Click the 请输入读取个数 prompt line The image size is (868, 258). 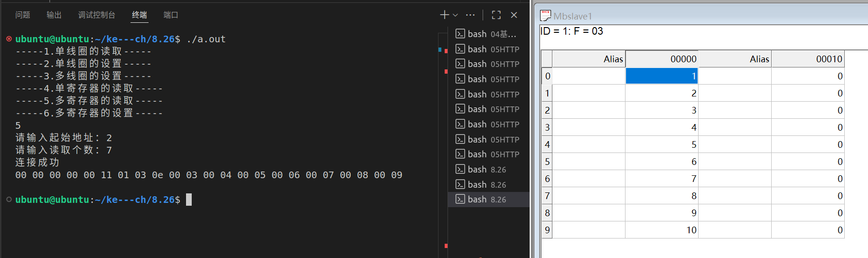pos(64,150)
